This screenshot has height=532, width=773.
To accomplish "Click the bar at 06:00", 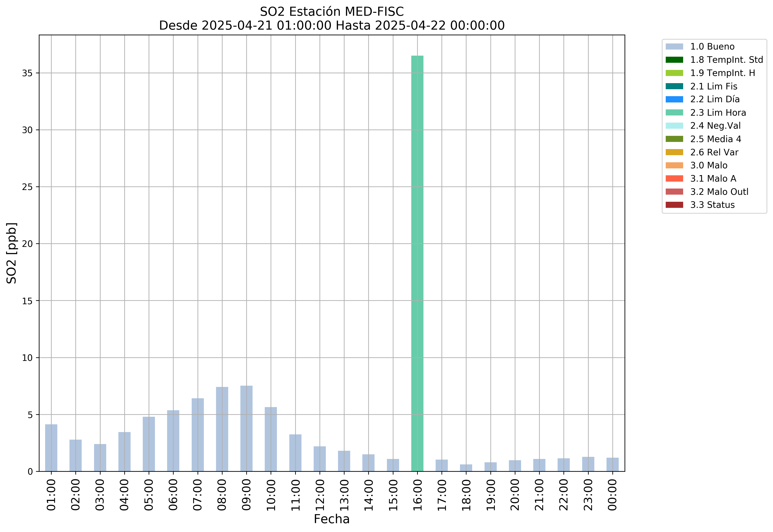I will [x=173, y=441].
